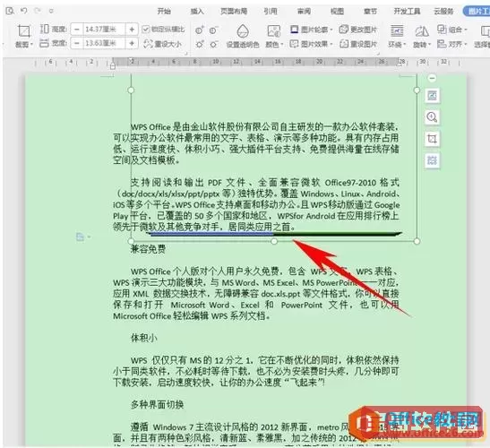
Task: Switch to the 云服务 (Cloud) tab
Action: point(443,12)
